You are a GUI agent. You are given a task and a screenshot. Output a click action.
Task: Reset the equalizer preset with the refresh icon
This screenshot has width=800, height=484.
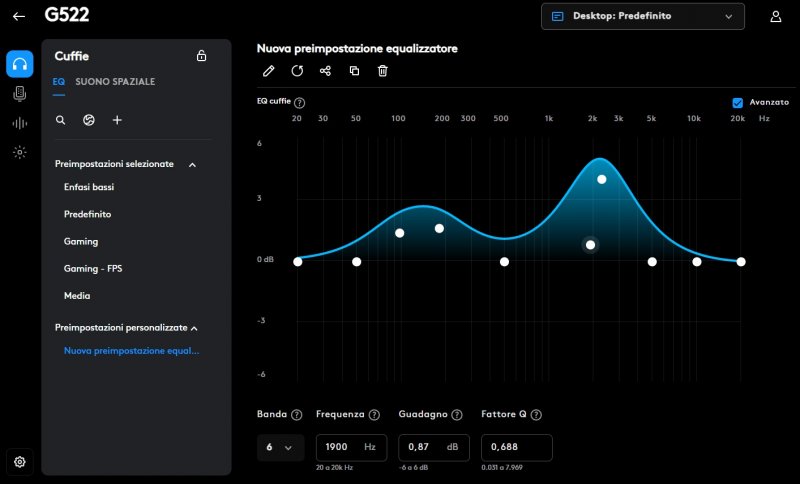click(x=297, y=71)
